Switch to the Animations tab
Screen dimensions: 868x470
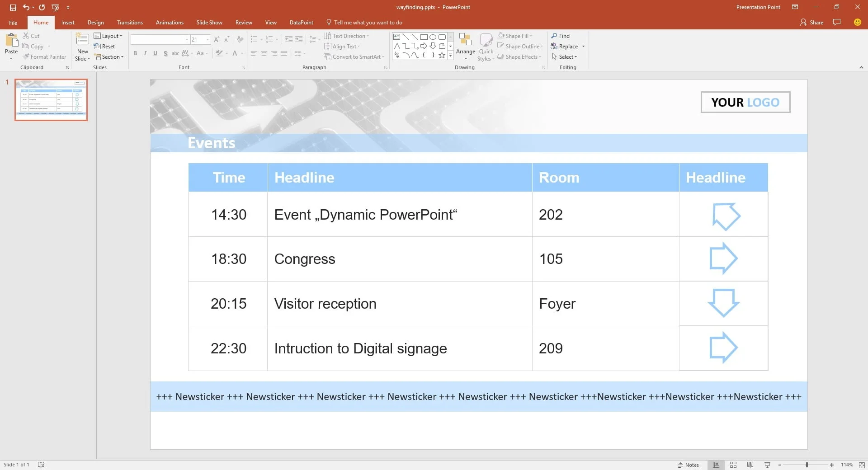pos(170,23)
